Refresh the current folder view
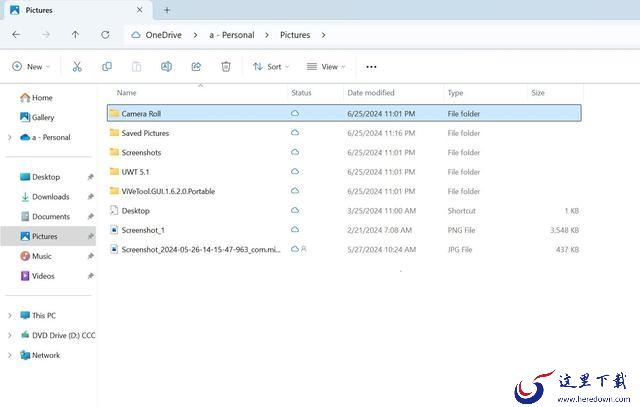 (105, 34)
